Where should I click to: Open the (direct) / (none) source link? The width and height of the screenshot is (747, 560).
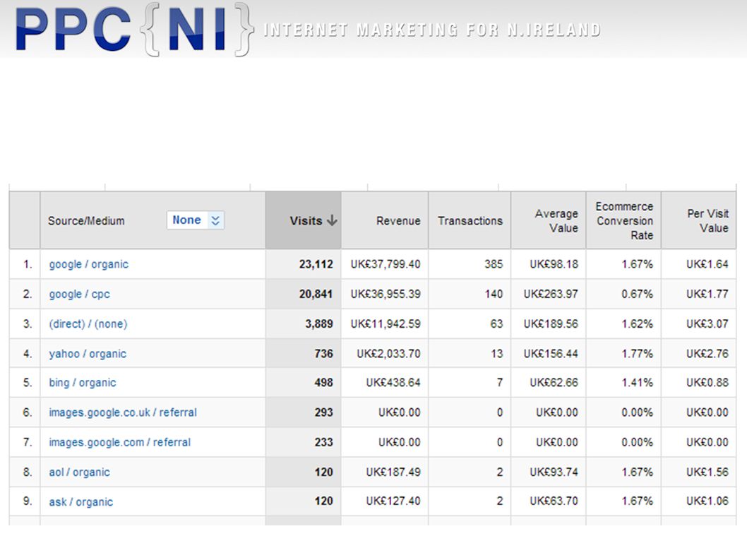[x=88, y=324]
